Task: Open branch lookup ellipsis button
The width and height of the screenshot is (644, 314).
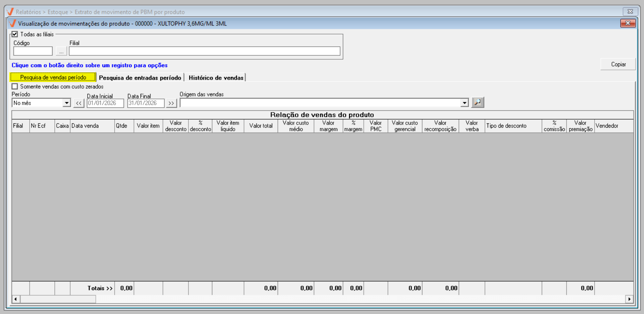Action: tap(61, 51)
